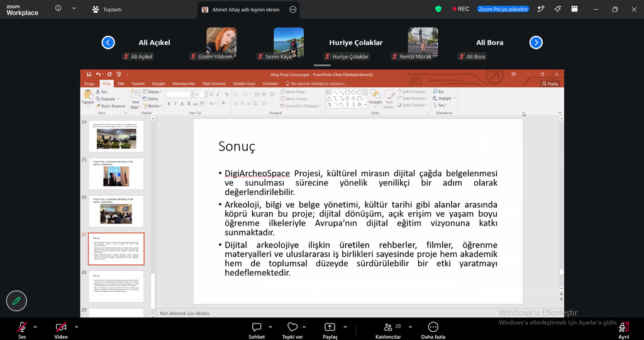This screenshot has width=644, height=340.
Task: Start camera with the Video icon
Action: click(61, 327)
